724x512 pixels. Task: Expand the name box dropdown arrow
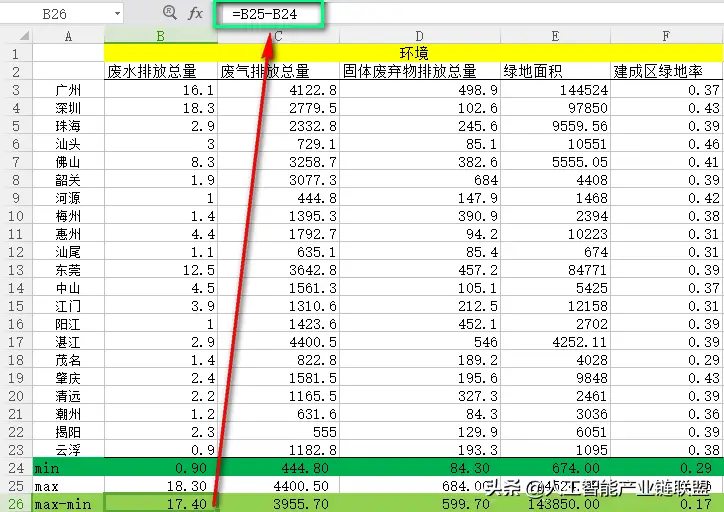coord(118,14)
